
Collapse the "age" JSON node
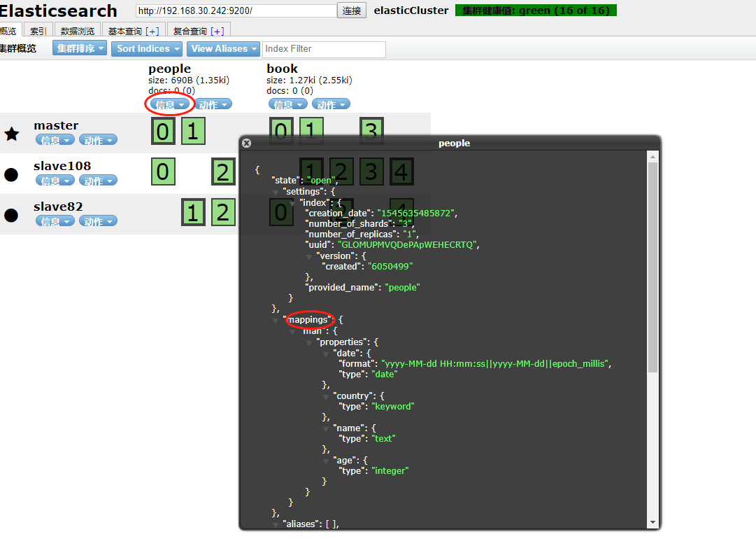(x=326, y=461)
